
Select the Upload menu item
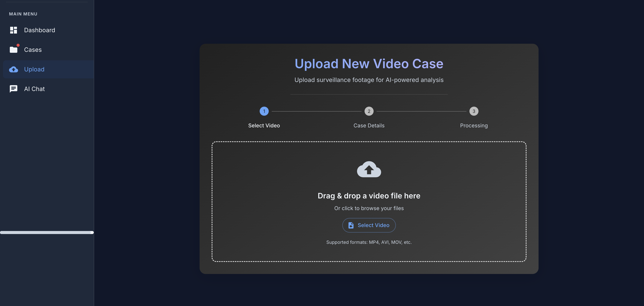tap(34, 69)
